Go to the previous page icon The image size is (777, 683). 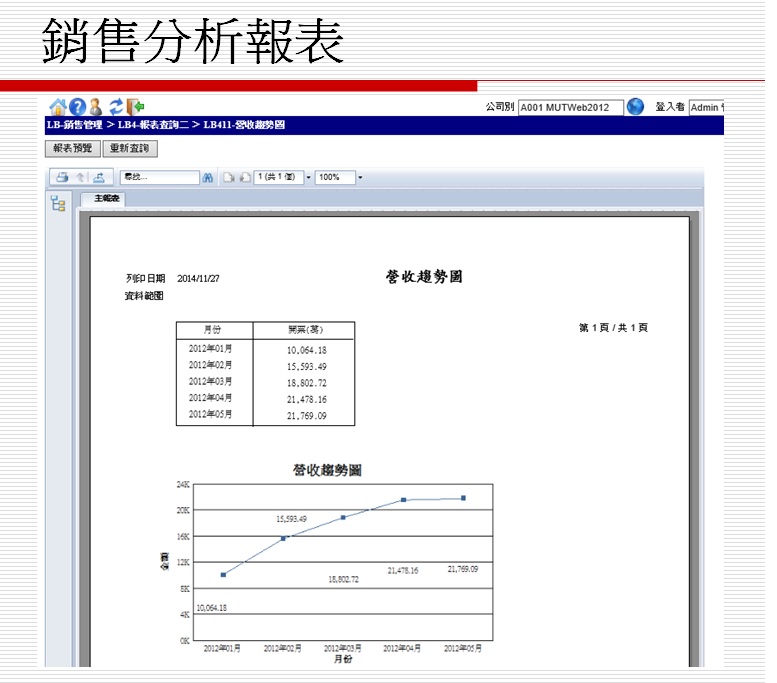(228, 177)
